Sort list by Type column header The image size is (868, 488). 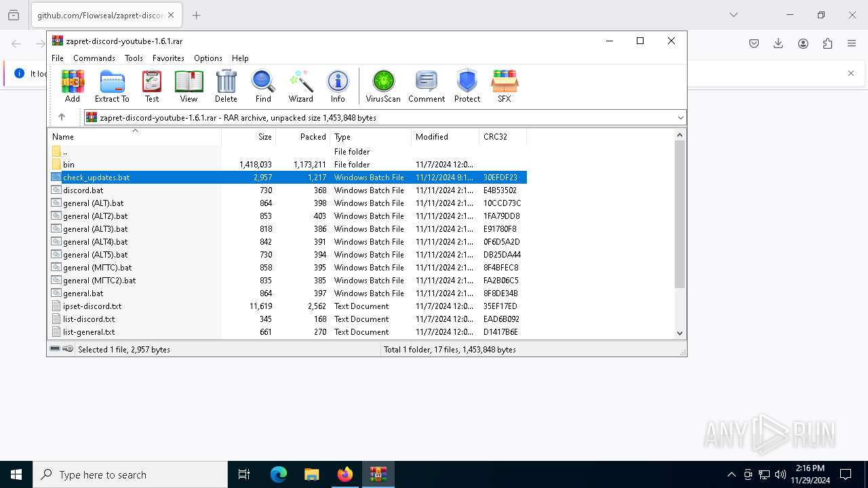(x=371, y=136)
